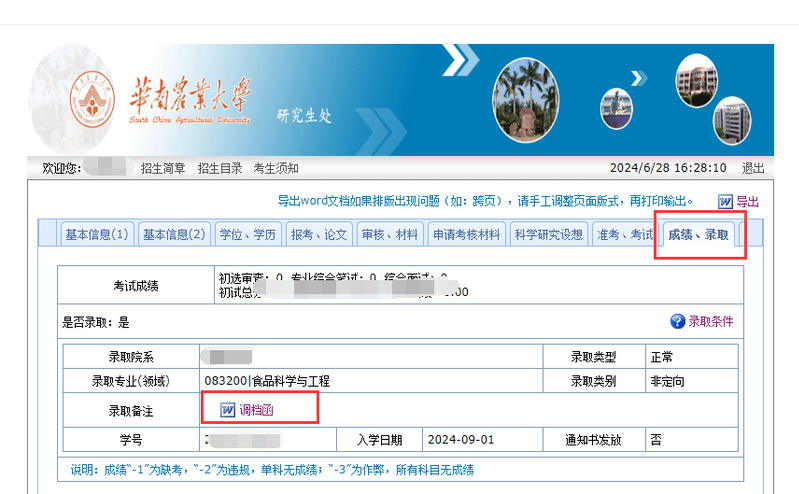Click the 研究生处 header text
This screenshot has height=494, width=799.
(304, 116)
